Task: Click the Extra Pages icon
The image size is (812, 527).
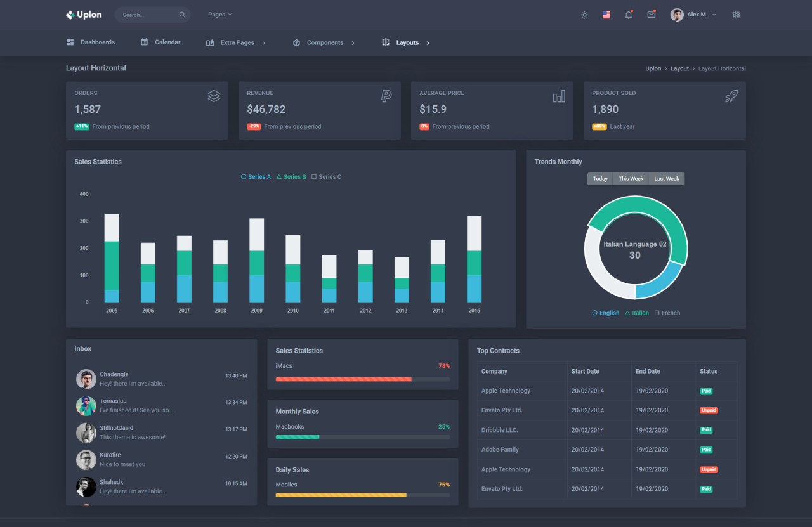Action: (x=210, y=42)
